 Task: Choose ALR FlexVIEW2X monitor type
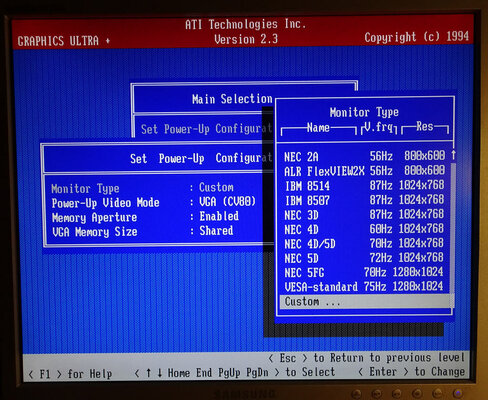point(364,171)
